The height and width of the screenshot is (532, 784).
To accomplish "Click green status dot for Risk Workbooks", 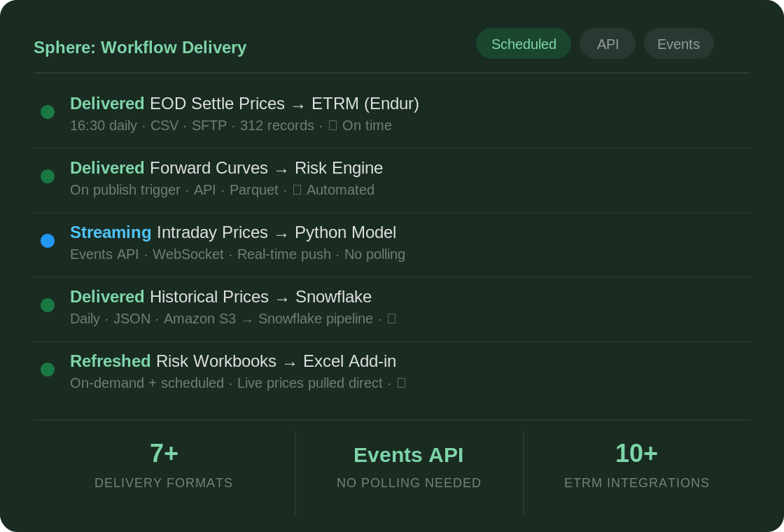I will pos(48,370).
